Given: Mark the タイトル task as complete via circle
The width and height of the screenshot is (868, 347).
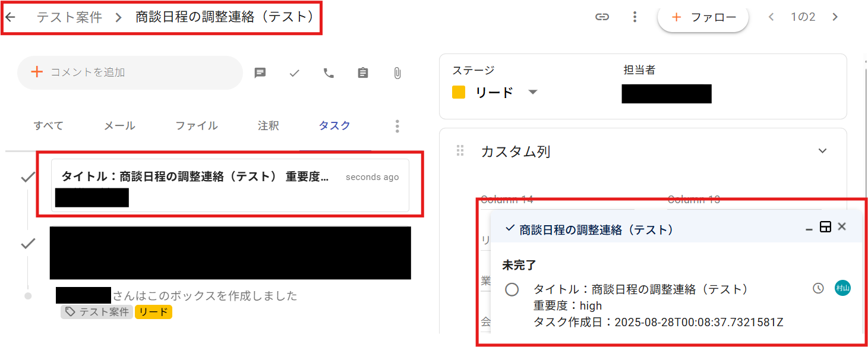Looking at the screenshot, I should (512, 290).
